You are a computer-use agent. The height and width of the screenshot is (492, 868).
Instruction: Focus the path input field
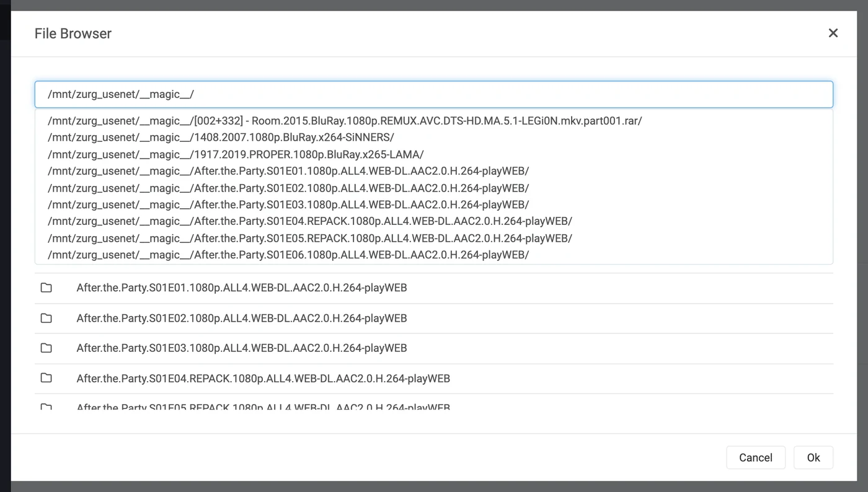[x=434, y=94]
